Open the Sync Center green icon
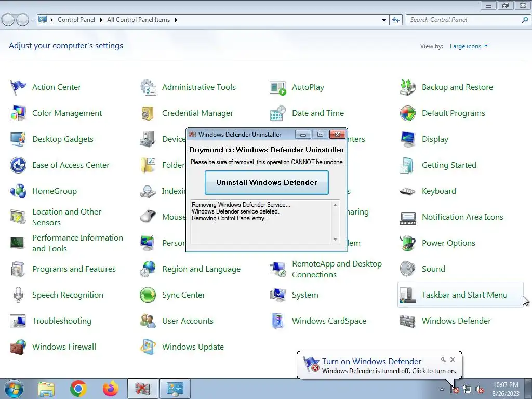 148,295
